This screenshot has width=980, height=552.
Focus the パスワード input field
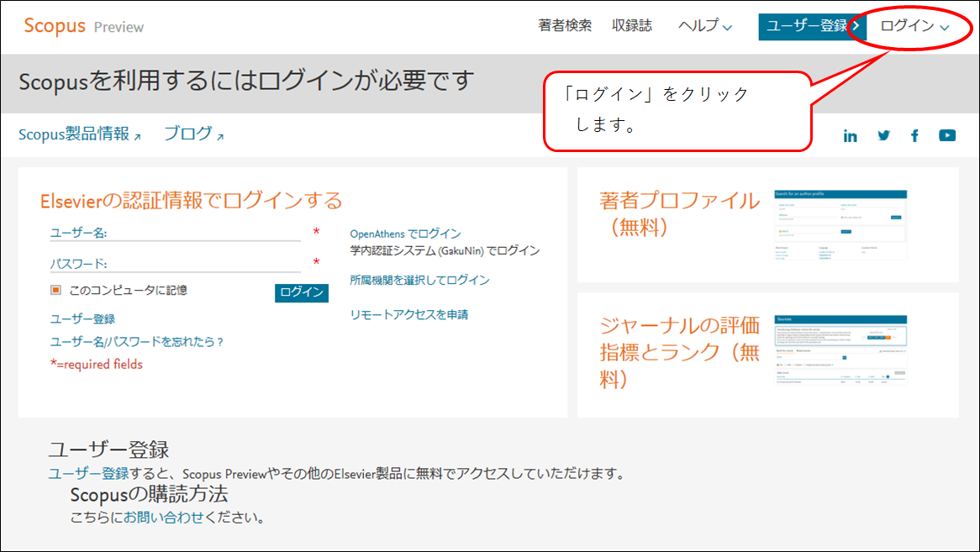(x=175, y=264)
